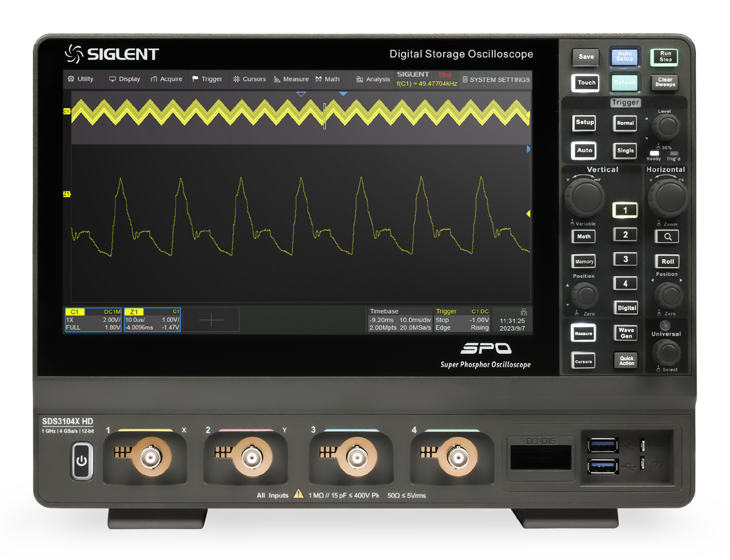This screenshot has width=730, height=560.
Task: Click the trigger Level knob
Action: 667,127
